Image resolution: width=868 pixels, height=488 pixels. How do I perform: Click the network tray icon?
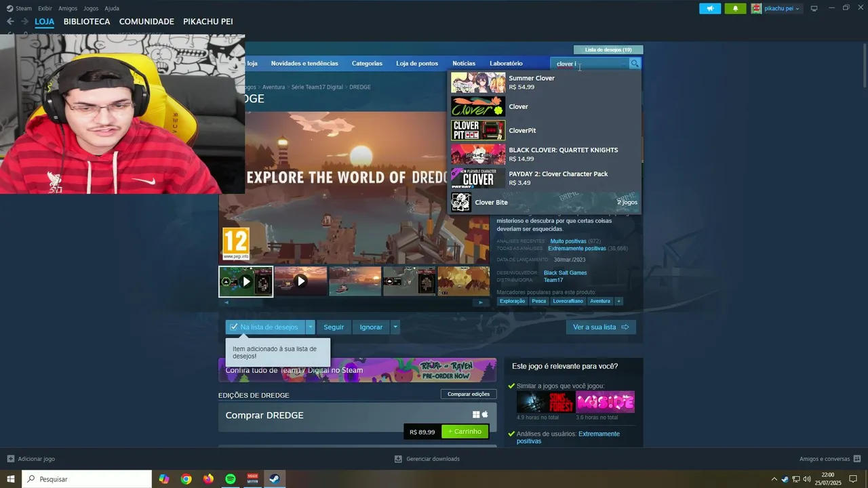[795, 479]
